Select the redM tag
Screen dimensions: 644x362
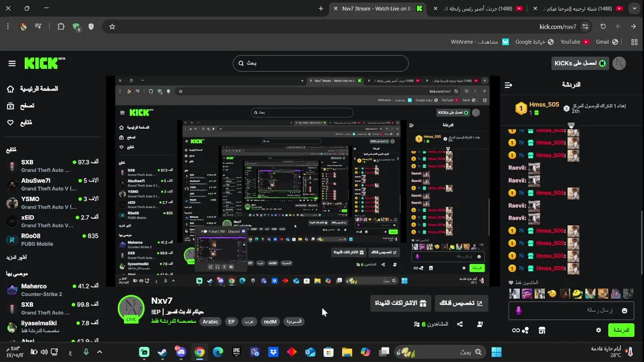click(270, 322)
